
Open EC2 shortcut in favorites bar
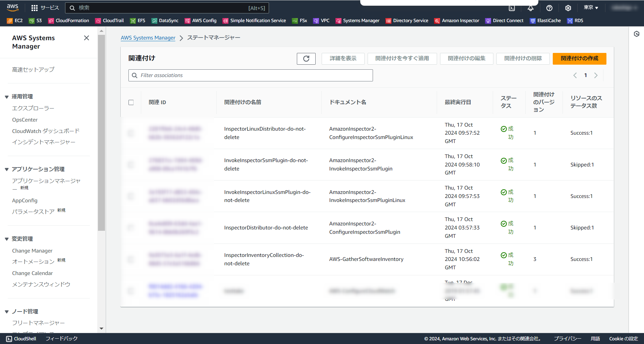[15, 21]
